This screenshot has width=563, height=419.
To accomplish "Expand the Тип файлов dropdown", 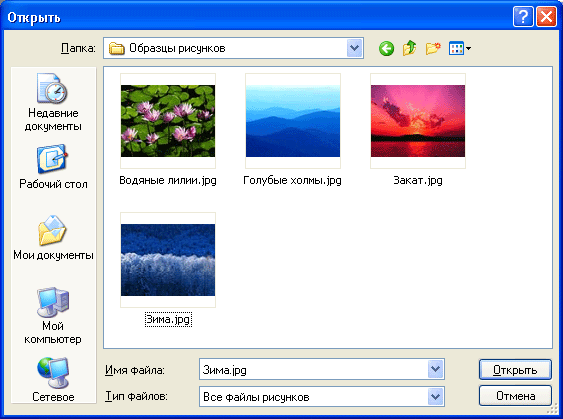I will point(436,397).
